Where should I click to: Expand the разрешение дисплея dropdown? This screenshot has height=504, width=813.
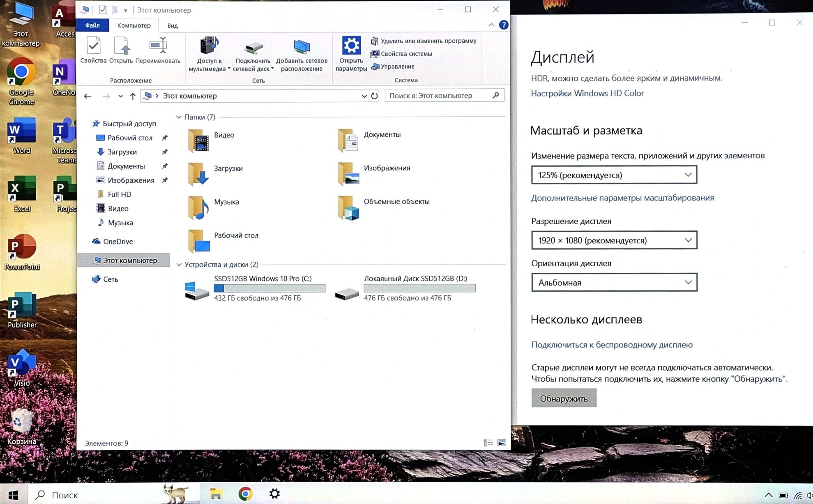pyautogui.click(x=613, y=240)
